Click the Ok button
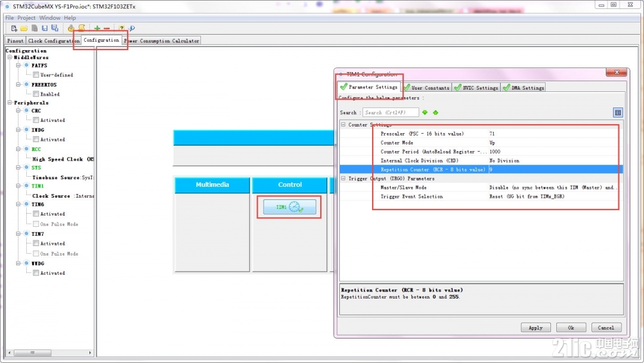Image resolution: width=644 pixels, height=363 pixels. 571,328
